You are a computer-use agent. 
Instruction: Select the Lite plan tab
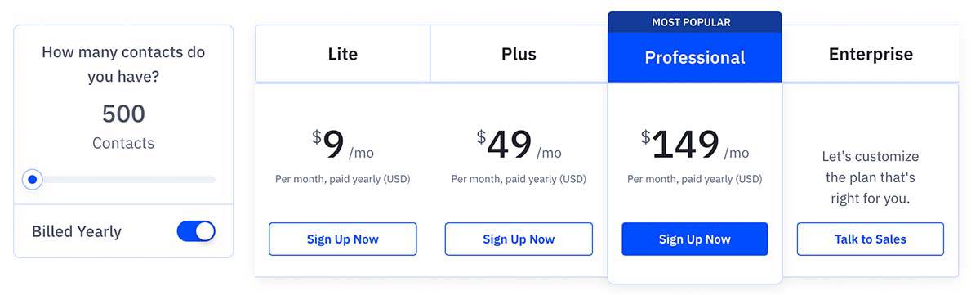point(343,54)
